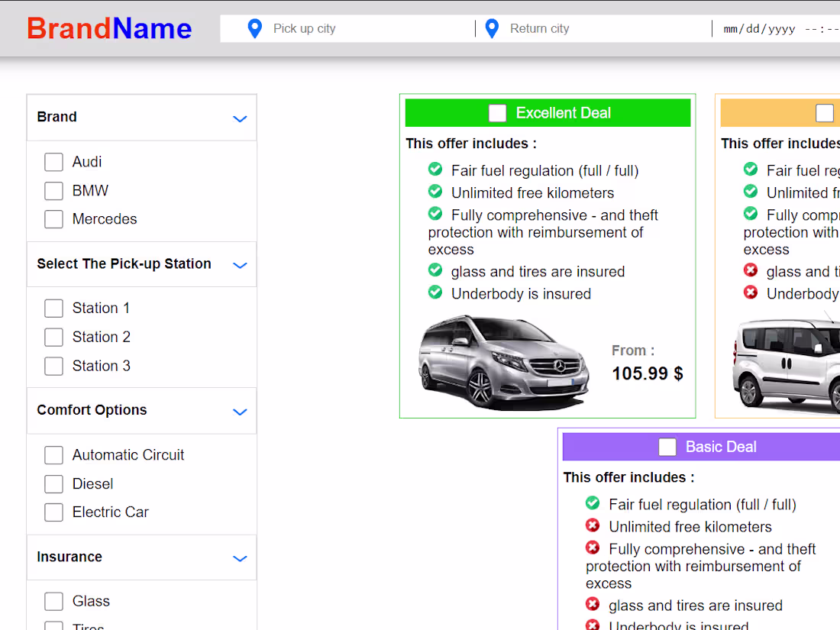This screenshot has height=630, width=840.
Task: Click green check beside Fully comp in orange card
Action: tap(751, 214)
